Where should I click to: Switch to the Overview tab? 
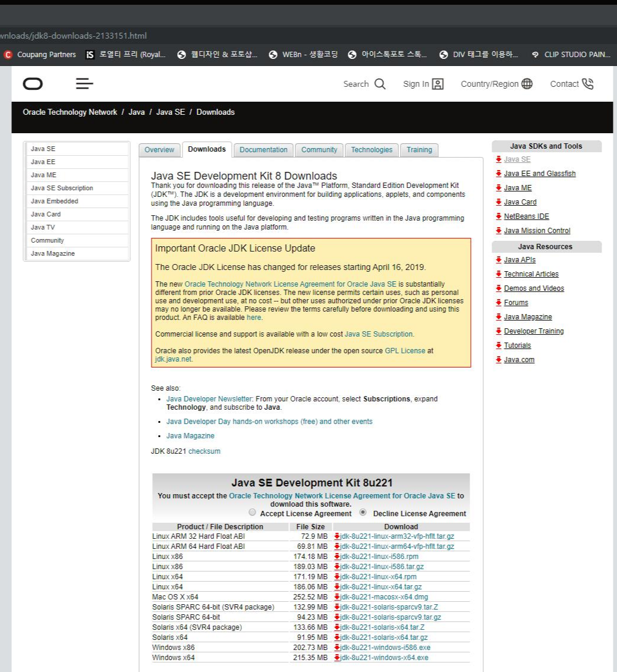pyautogui.click(x=159, y=150)
